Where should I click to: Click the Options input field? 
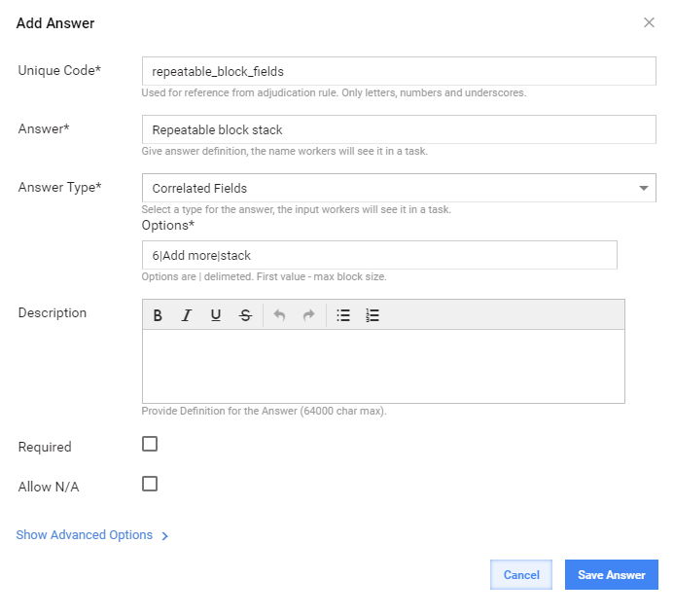tap(379, 255)
